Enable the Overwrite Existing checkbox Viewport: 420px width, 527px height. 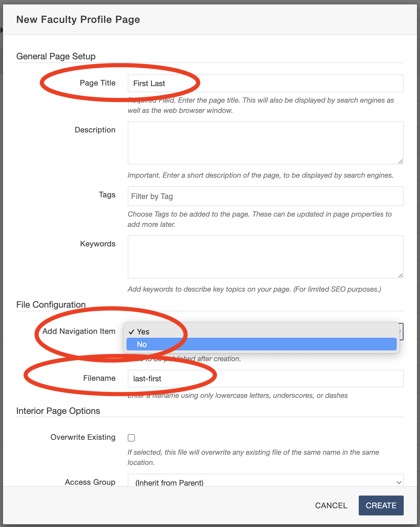pos(132,437)
